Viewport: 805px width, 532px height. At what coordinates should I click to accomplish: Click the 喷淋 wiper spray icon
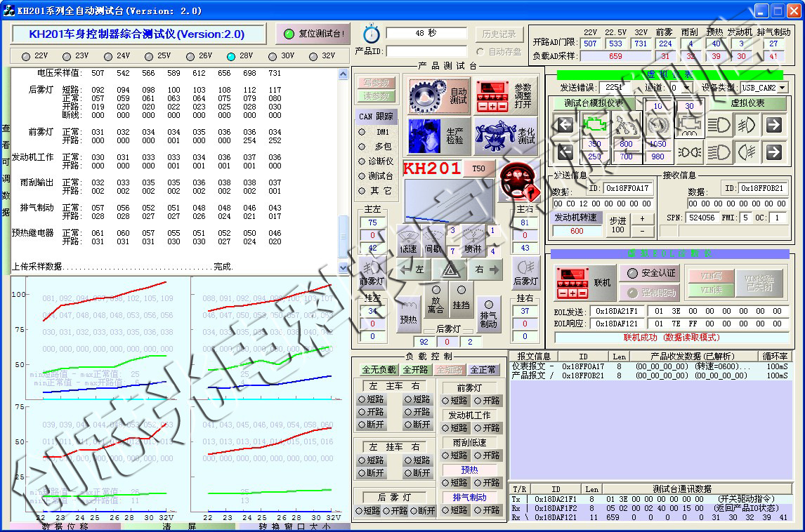coord(473,240)
